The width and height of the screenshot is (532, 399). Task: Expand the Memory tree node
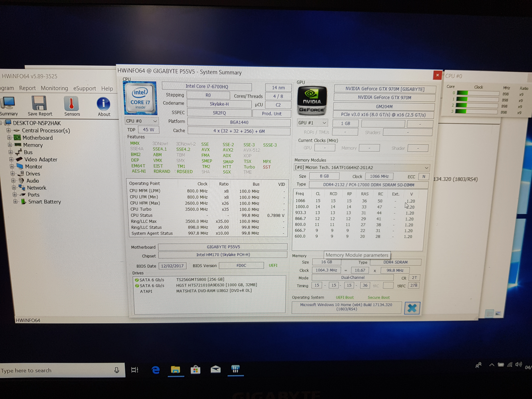tap(10, 144)
